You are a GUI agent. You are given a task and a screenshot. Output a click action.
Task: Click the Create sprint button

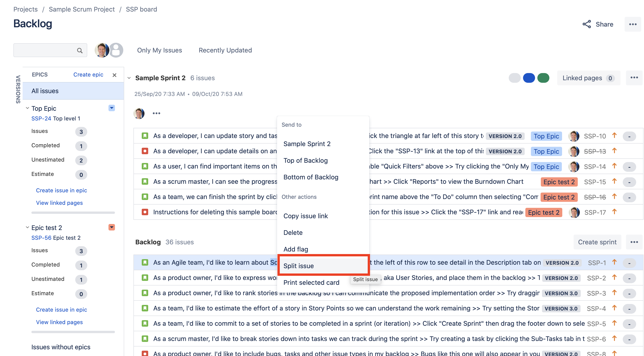597,242
